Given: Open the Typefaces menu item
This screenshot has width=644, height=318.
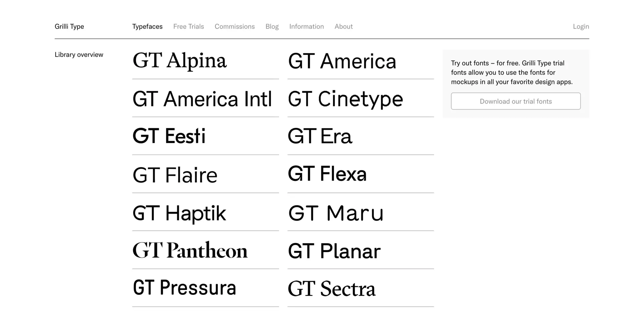Looking at the screenshot, I should pos(147,26).
